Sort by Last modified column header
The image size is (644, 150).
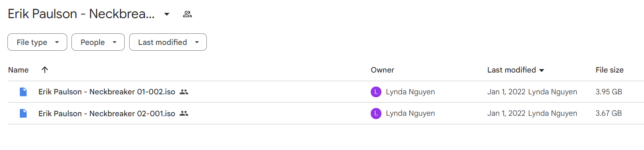[516, 70]
